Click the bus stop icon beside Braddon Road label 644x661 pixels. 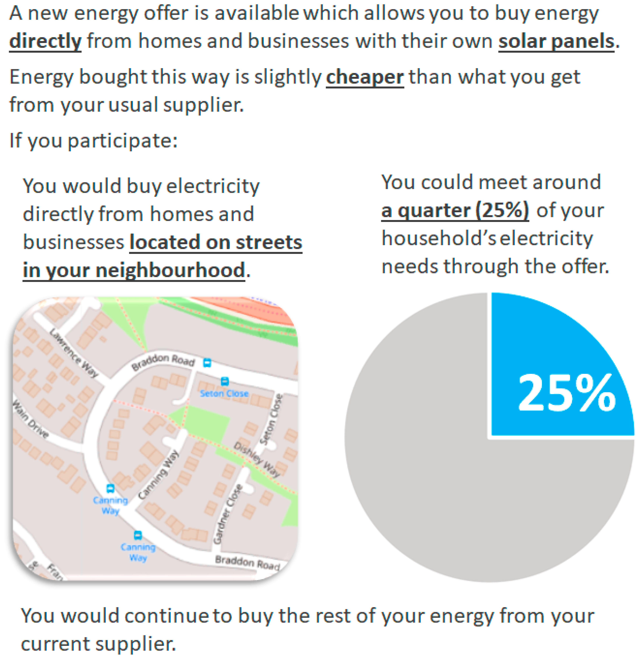click(207, 363)
